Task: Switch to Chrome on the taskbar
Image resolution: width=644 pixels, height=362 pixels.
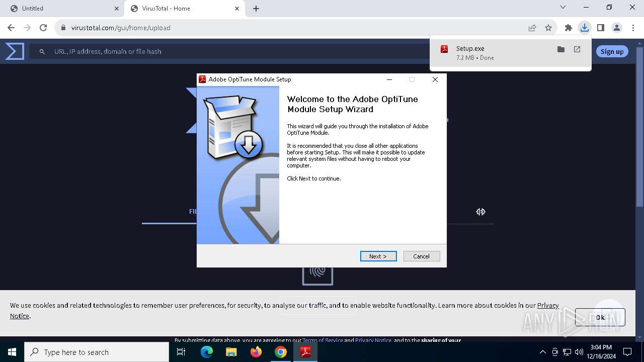Action: [281, 352]
